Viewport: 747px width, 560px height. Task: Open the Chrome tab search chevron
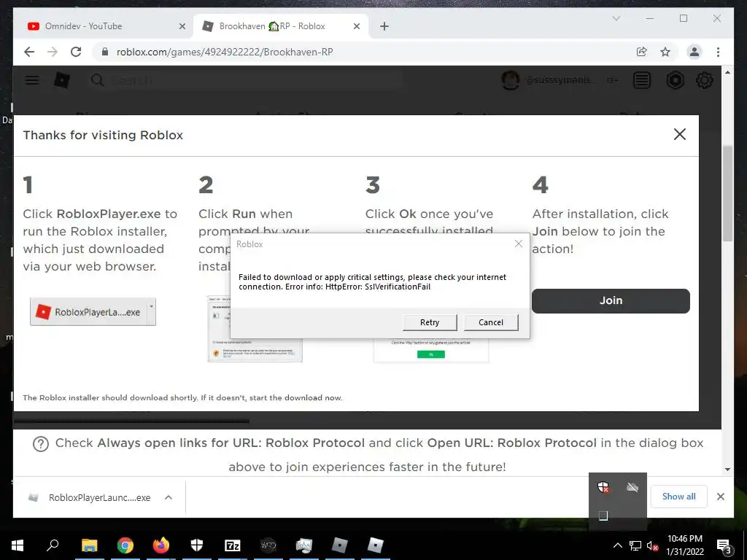point(616,18)
